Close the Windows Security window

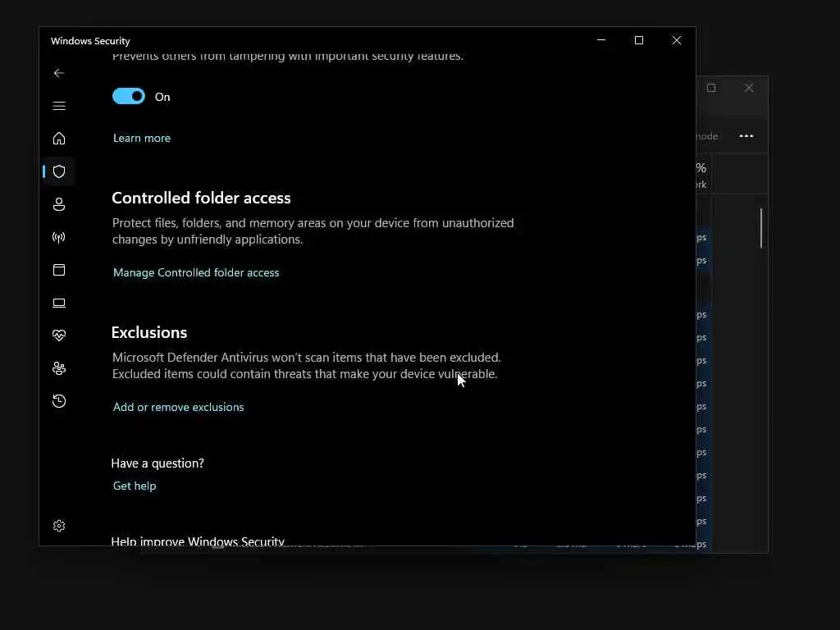[677, 40]
